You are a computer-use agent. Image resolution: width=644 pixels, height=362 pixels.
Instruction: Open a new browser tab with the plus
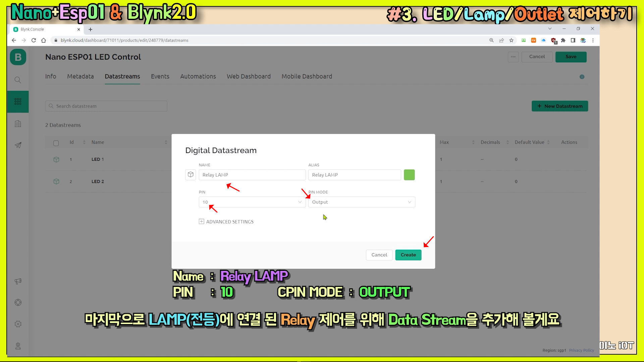coord(90,29)
